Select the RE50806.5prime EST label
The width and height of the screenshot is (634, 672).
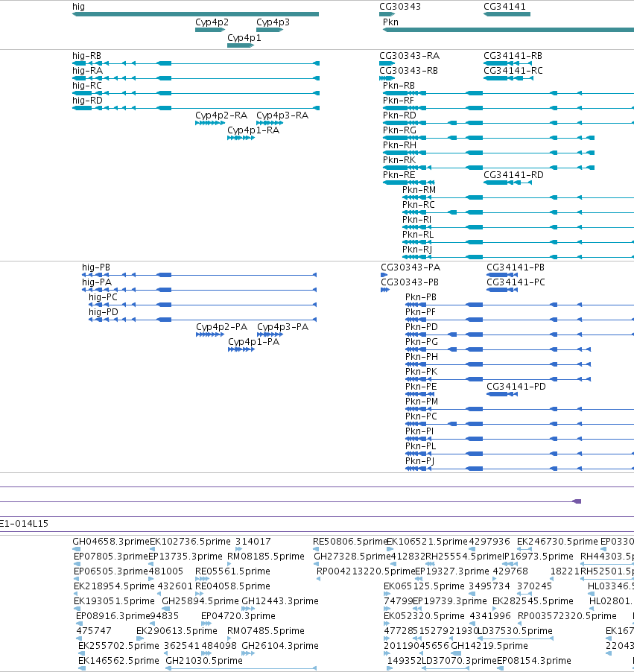pos(350,542)
